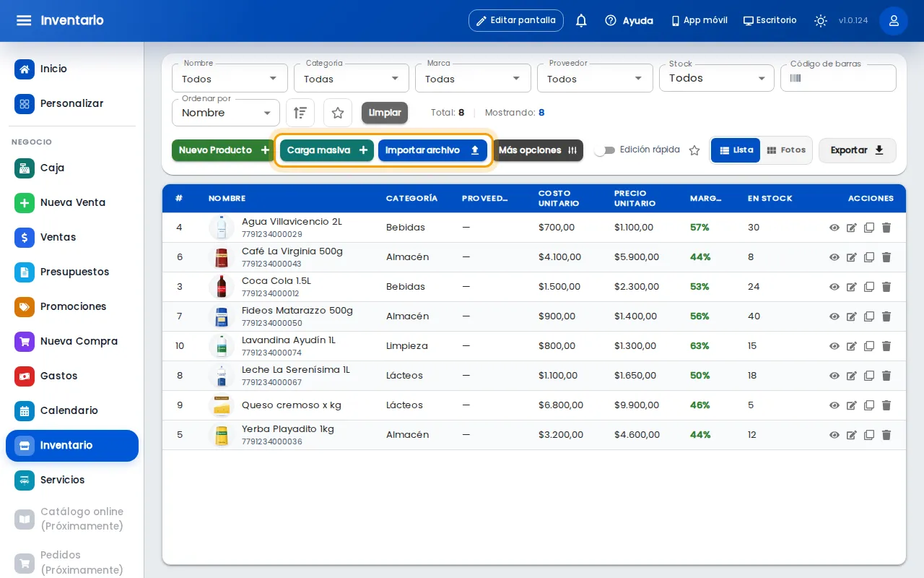Delete Fideos Matarazzo 500g product
This screenshot has height=578, width=924.
click(886, 316)
